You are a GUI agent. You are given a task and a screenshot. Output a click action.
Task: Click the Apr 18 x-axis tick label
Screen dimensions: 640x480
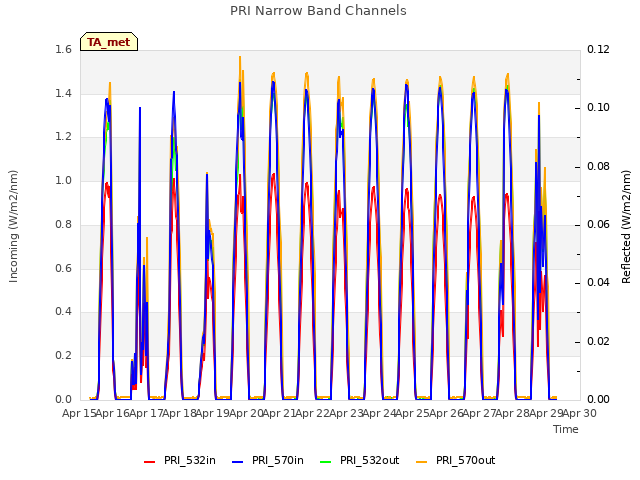click(179, 413)
